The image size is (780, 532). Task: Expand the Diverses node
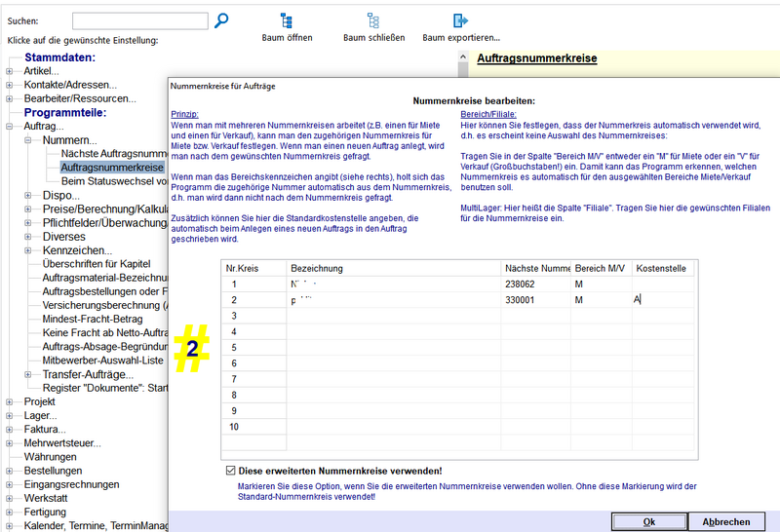tap(28, 237)
